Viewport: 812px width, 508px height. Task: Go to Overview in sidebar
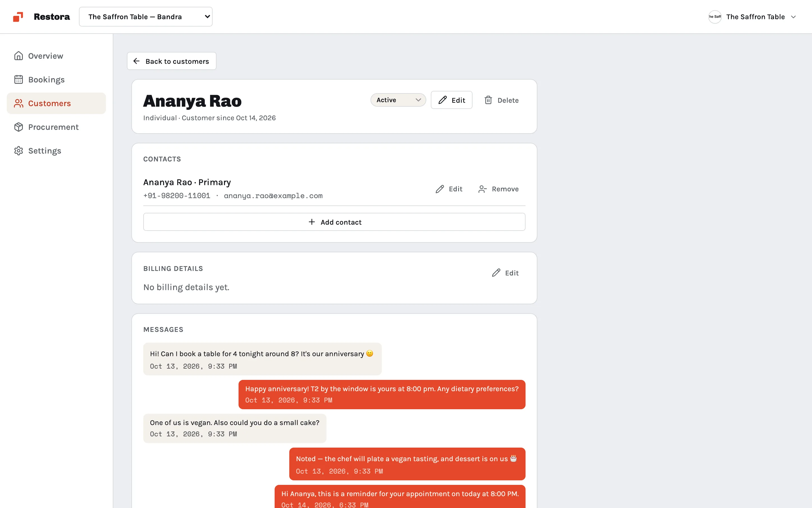point(56,56)
